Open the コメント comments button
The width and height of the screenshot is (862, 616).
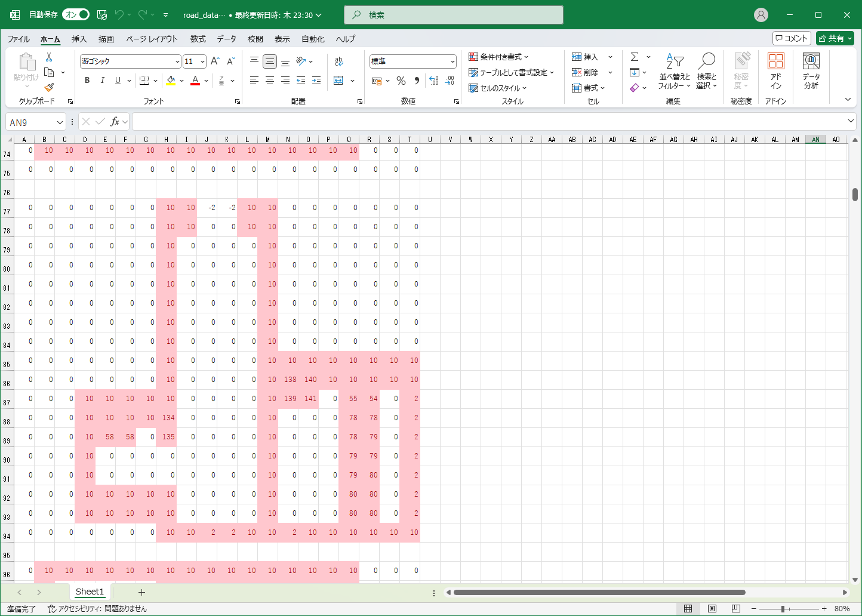(792, 38)
